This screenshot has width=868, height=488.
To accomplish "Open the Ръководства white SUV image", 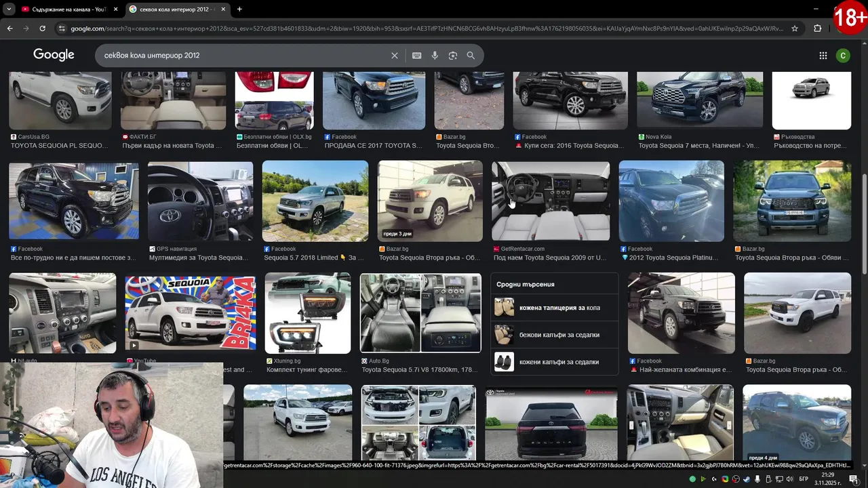I will pyautogui.click(x=812, y=100).
